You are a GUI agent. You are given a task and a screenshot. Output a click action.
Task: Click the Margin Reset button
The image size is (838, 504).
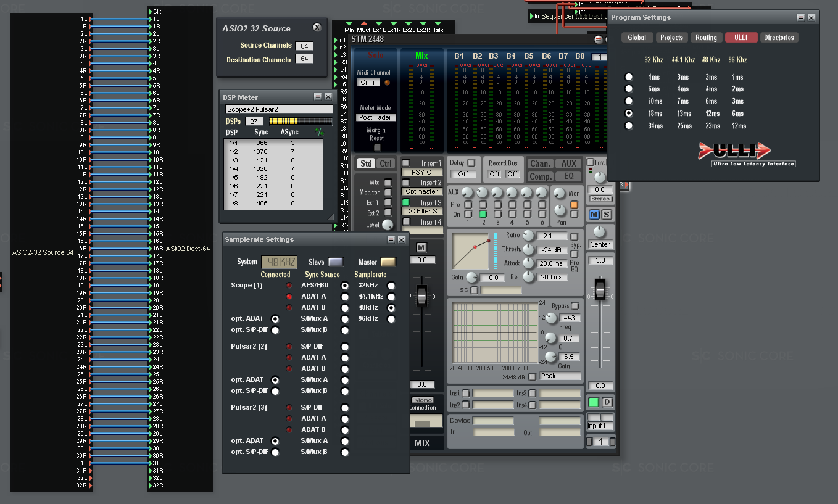click(377, 147)
